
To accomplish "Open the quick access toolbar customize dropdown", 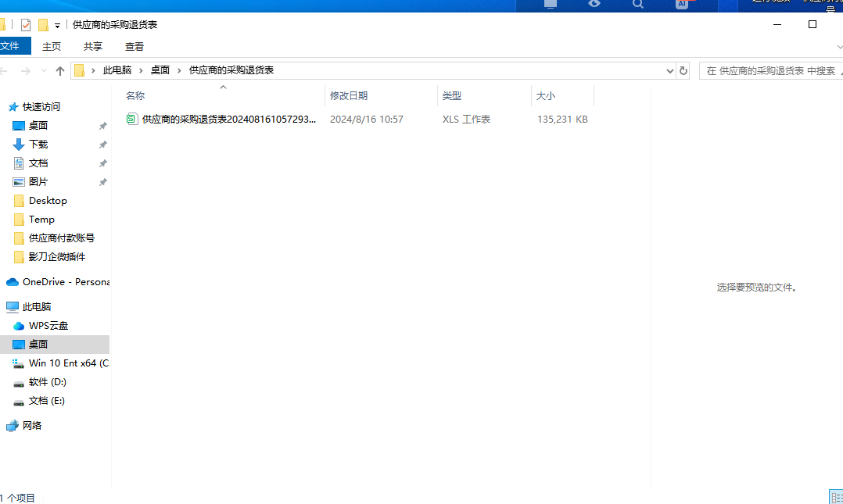I will pyautogui.click(x=58, y=25).
